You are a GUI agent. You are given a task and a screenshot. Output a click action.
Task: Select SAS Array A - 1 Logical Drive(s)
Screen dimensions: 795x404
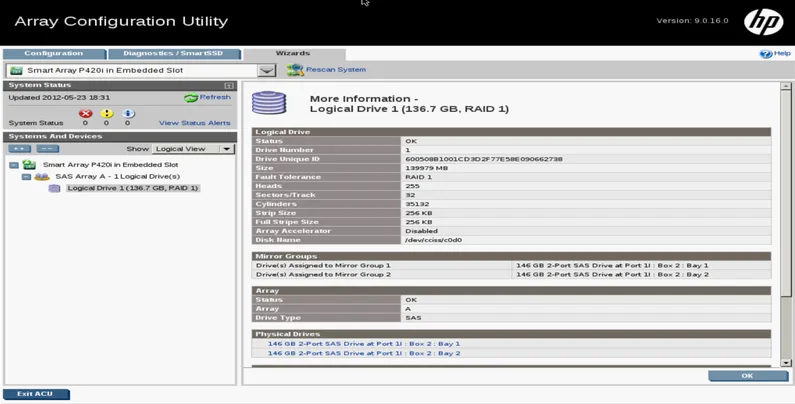(x=118, y=176)
